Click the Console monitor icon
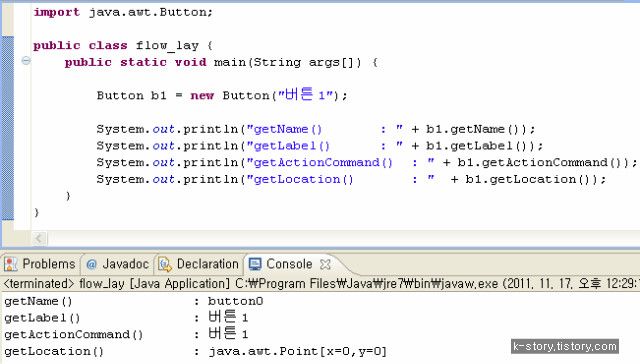 (255, 264)
